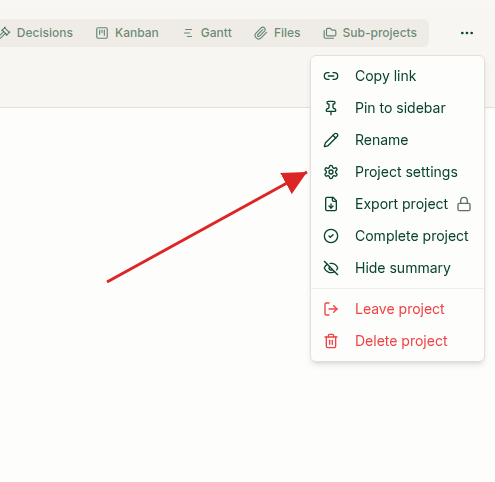Viewport: 495px width, 482px height.
Task: Select Complete project menu entry
Action: coord(397,236)
